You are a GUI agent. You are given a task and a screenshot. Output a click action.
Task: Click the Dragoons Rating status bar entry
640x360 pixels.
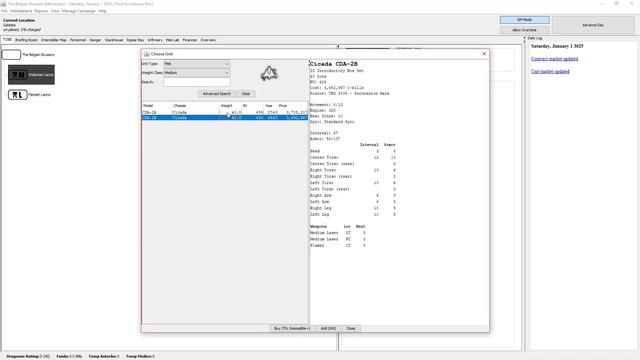pyautogui.click(x=28, y=356)
